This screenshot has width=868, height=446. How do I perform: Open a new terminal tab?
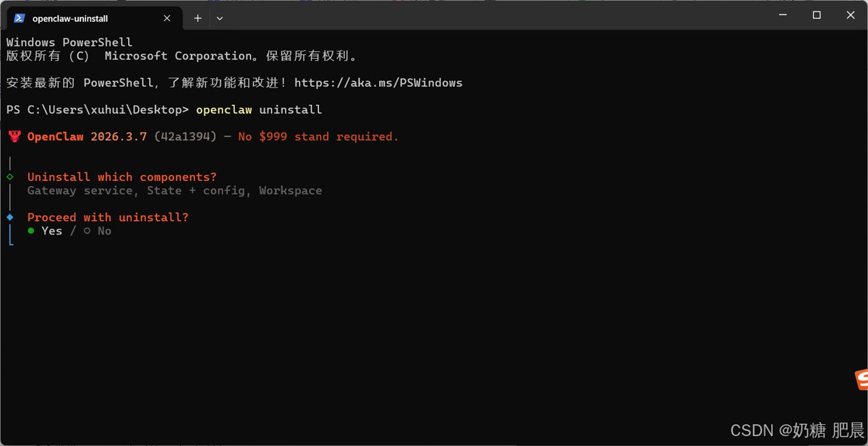pyautogui.click(x=197, y=18)
